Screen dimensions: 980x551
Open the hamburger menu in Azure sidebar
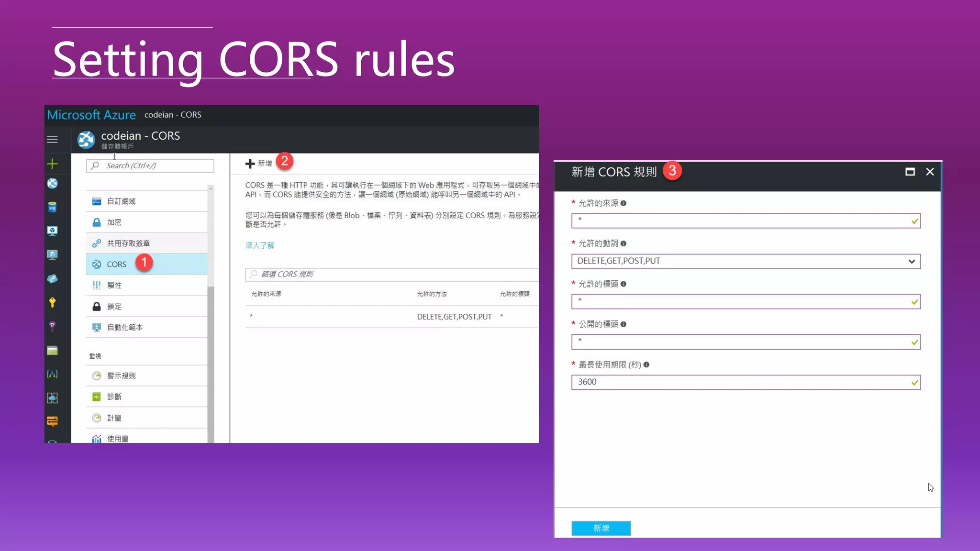tap(52, 139)
